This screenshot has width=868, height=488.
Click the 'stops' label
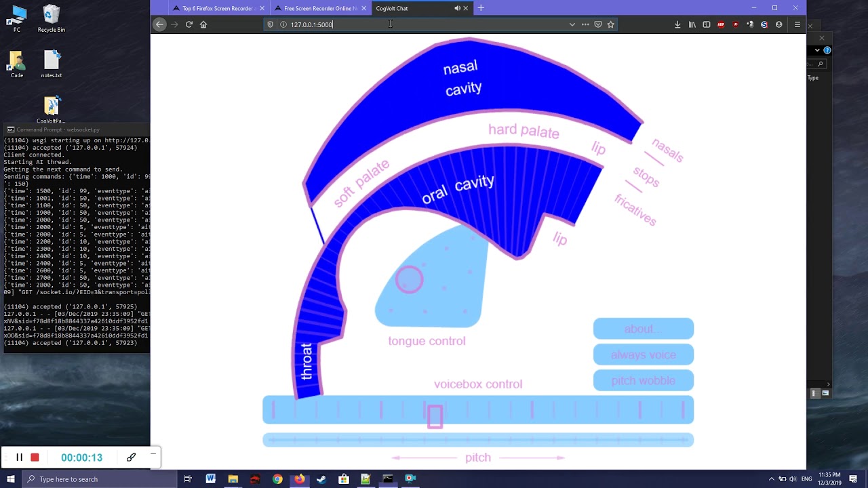[x=646, y=176]
